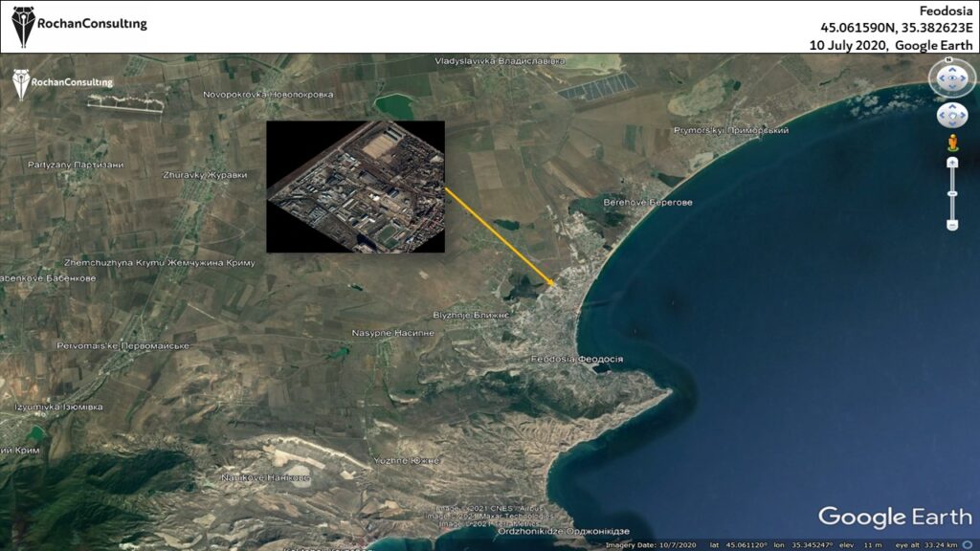This screenshot has width=980, height=551.
Task: Click the Zhemchuzhyna Krymu place label
Action: pyautogui.click(x=160, y=263)
